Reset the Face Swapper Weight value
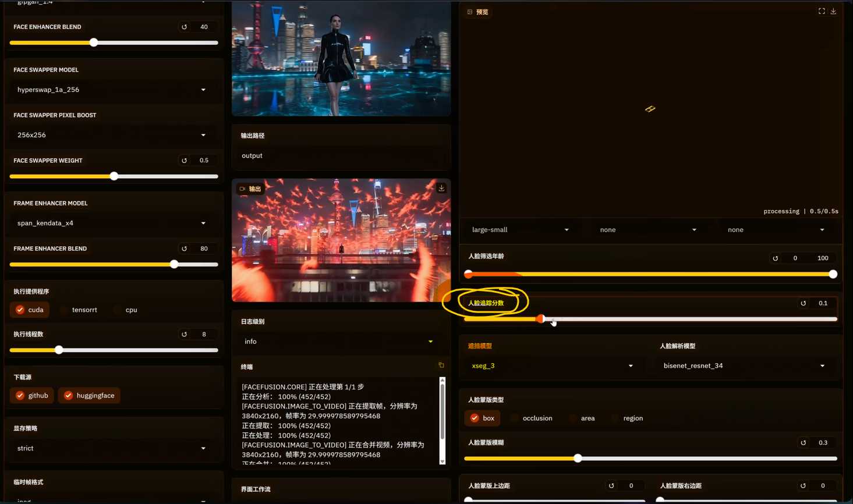The image size is (853, 504). coord(185,161)
